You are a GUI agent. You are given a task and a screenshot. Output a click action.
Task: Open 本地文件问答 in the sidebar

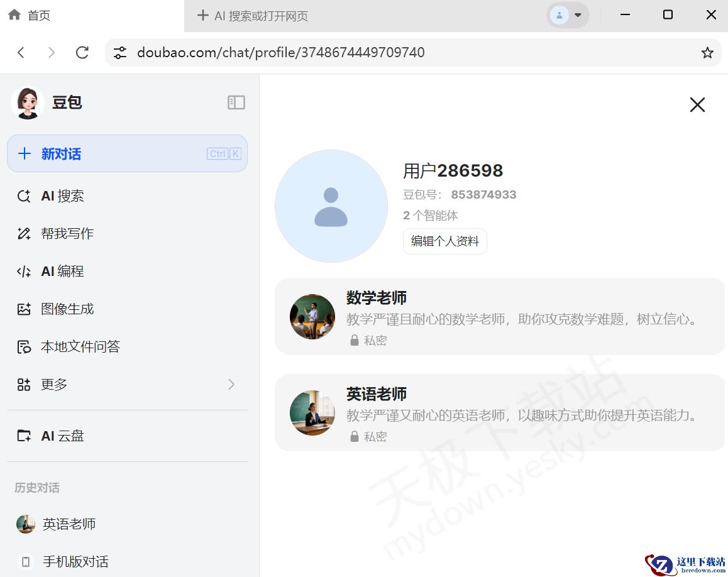[127, 347]
